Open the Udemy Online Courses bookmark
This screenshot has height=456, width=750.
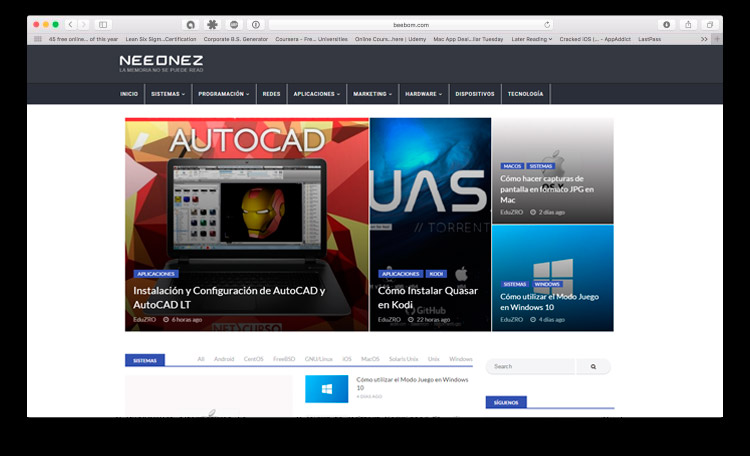coord(390,39)
